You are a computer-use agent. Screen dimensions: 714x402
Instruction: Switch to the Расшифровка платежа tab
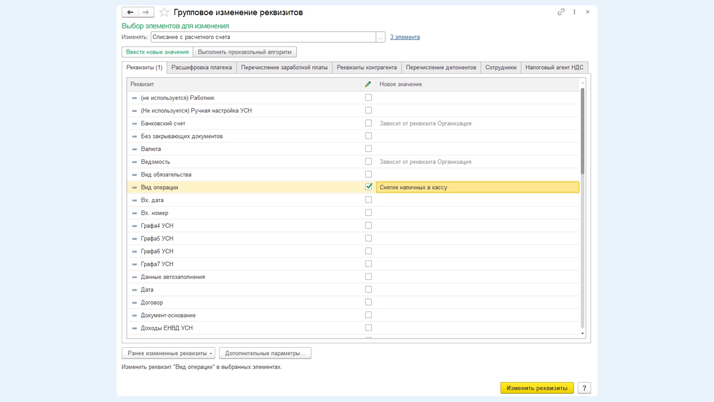pos(201,68)
